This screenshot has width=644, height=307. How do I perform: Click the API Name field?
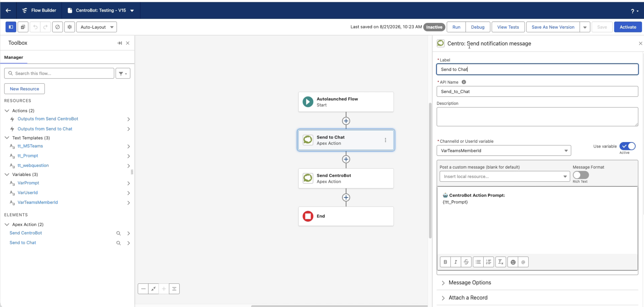coord(537,92)
